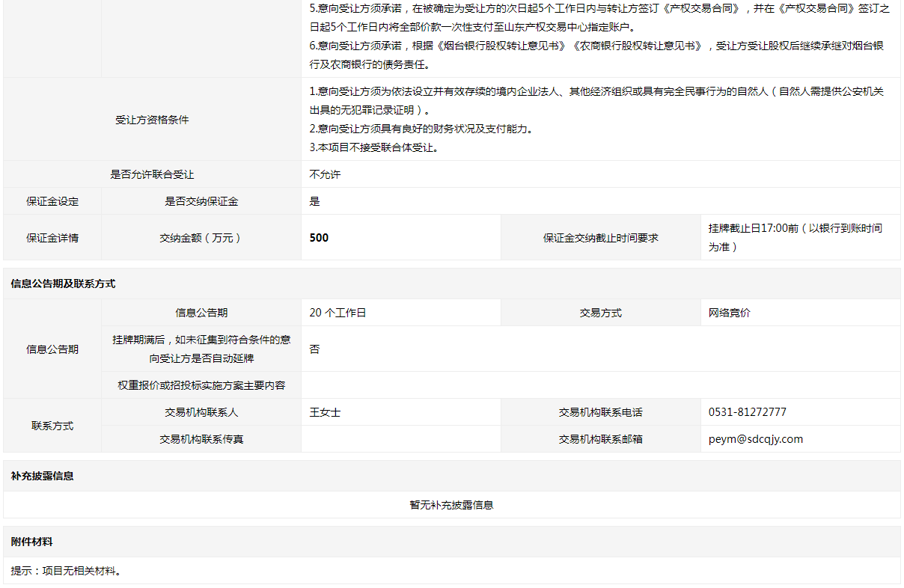Screen dimensions: 904x588
Task: Select the contact name 王女士
Action: click(325, 412)
